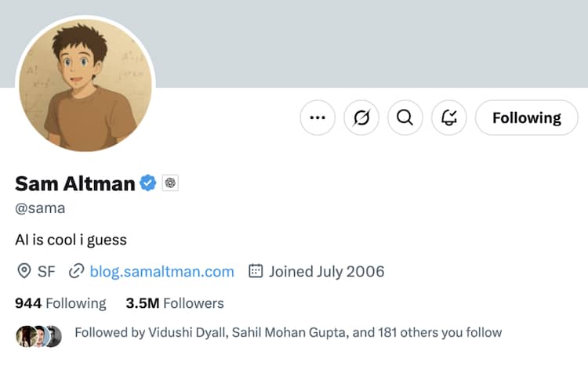
Task: Open the profile picture avatar
Action: 86,85
